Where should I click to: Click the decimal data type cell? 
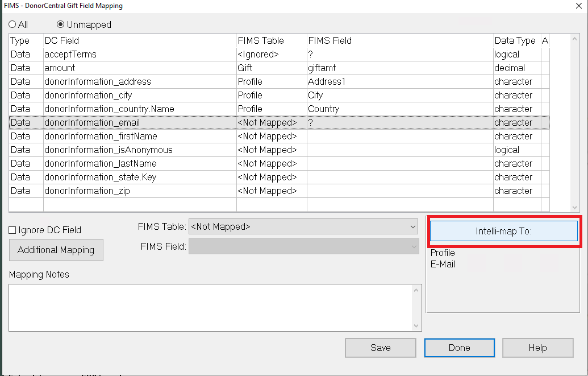(x=517, y=68)
